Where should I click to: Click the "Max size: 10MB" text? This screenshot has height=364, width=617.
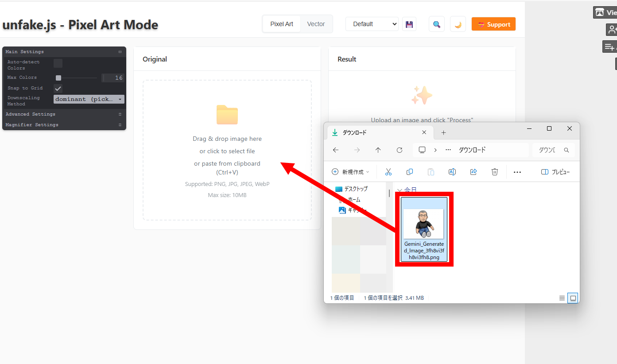[227, 195]
